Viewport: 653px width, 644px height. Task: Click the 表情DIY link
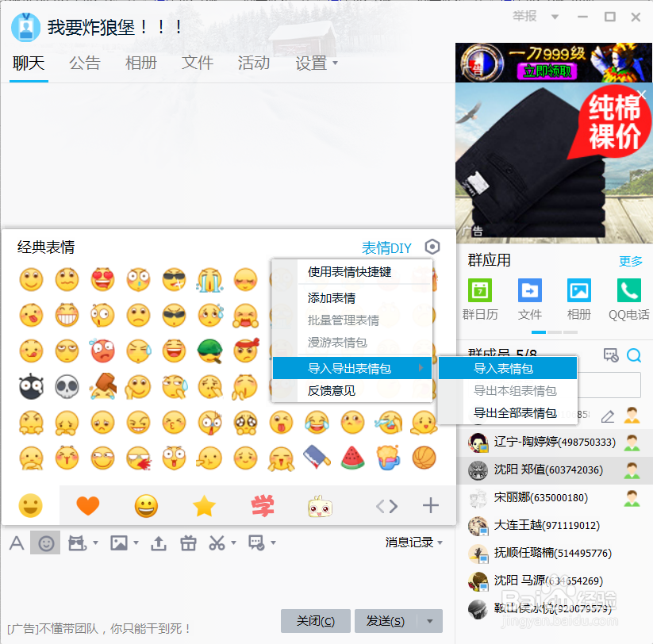click(x=386, y=248)
